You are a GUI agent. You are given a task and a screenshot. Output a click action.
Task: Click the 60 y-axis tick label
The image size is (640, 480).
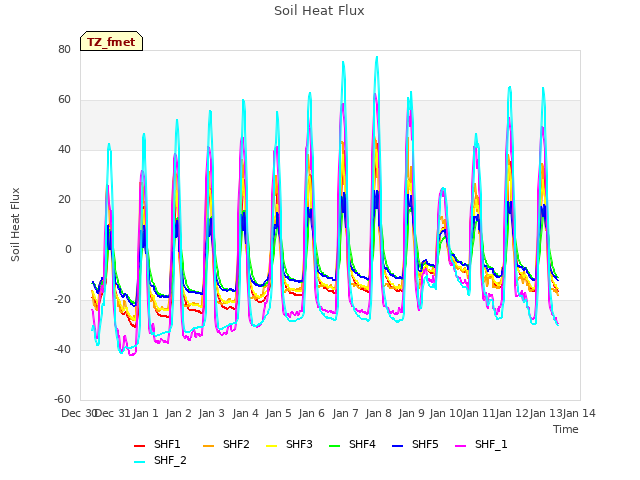click(64, 100)
